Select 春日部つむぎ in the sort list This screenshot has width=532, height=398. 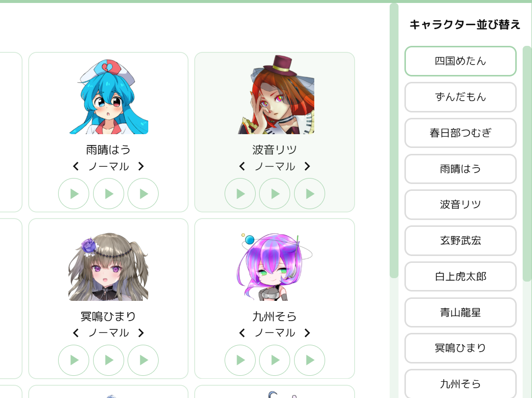[x=461, y=133]
